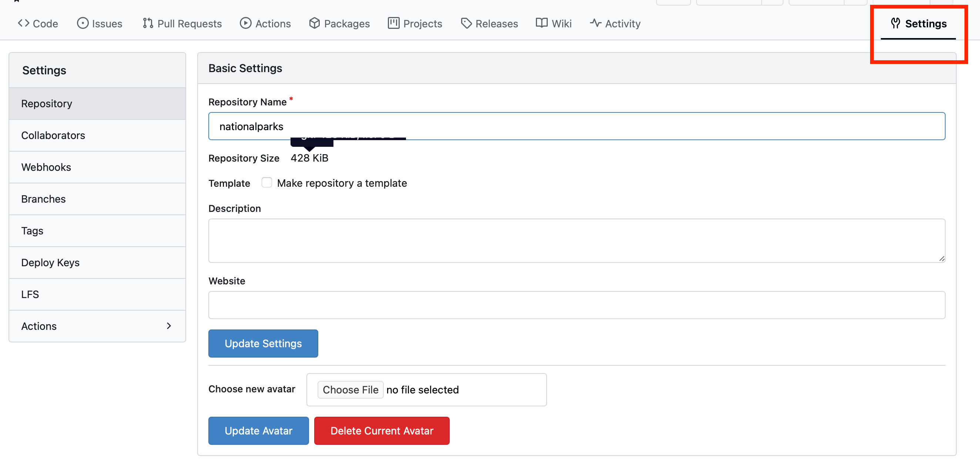Enable Make repository a template checkbox
This screenshot has width=980, height=460.
tap(267, 183)
